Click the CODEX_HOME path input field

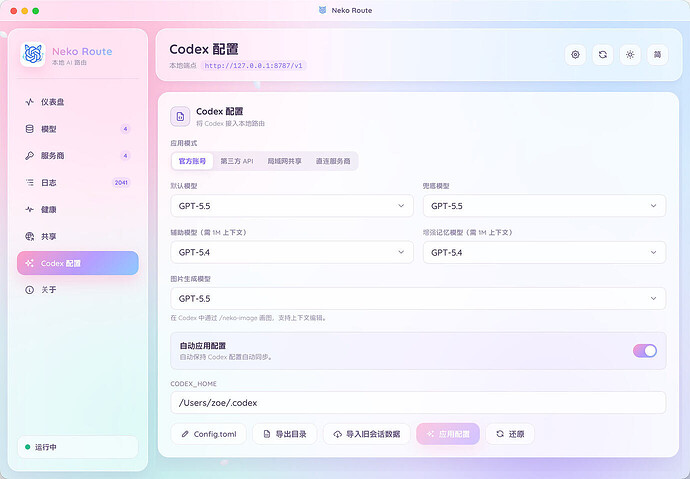pyautogui.click(x=418, y=402)
